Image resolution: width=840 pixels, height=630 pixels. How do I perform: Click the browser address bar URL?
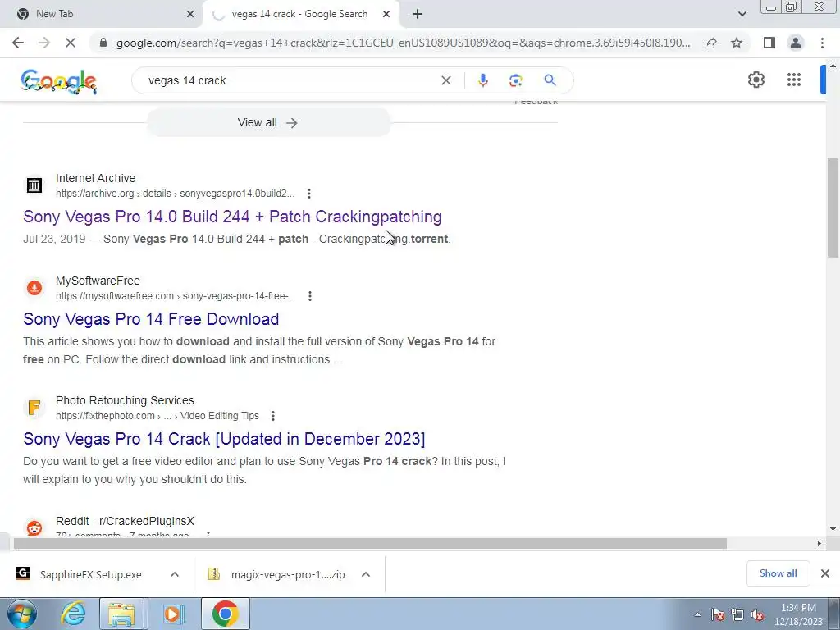click(403, 43)
